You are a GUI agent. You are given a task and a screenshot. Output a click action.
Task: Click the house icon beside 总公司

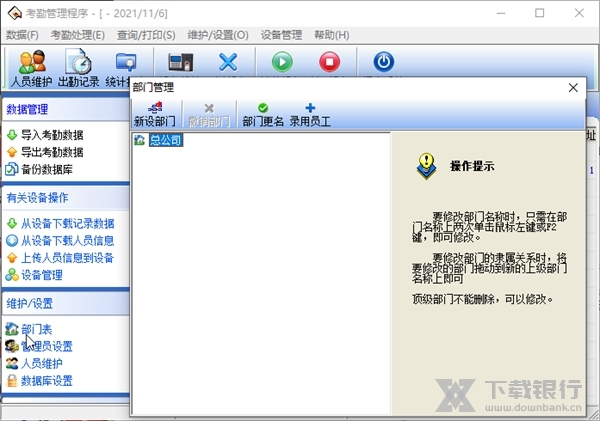pos(139,140)
